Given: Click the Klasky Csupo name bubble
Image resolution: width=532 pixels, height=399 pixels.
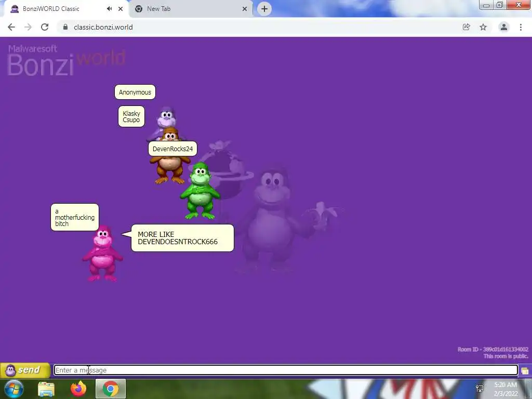Looking at the screenshot, I should pos(131,116).
